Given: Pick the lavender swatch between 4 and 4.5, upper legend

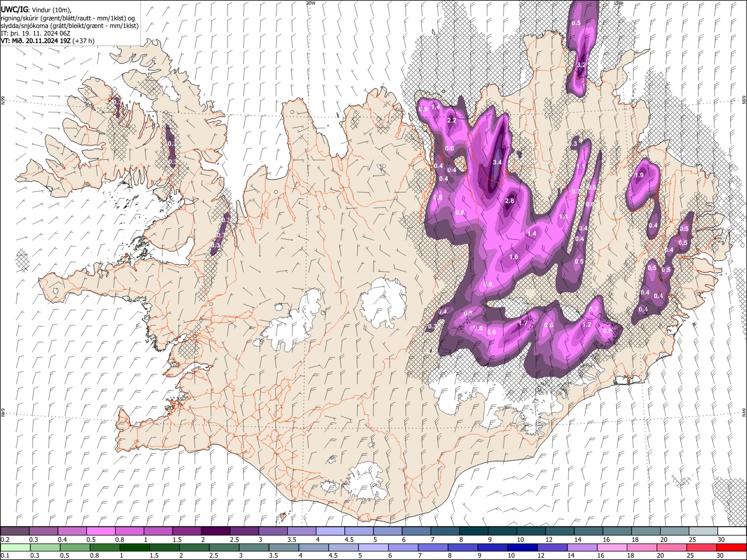Looking at the screenshot, I should coord(330,531).
